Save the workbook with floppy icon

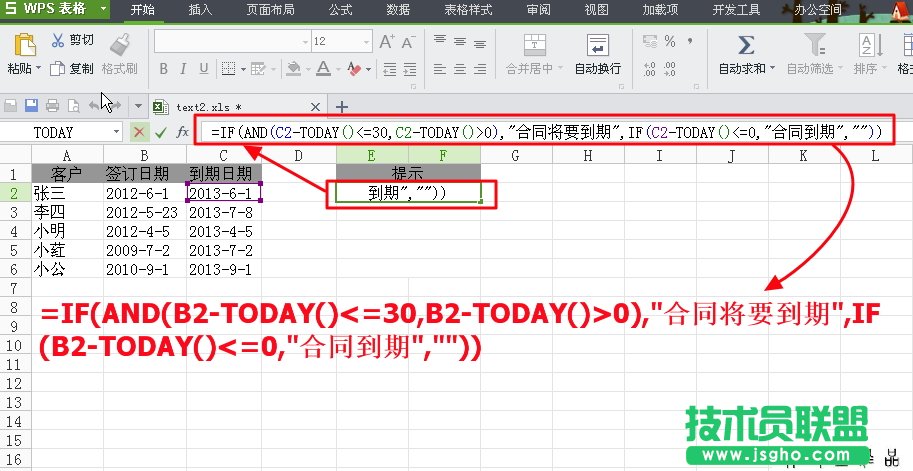click(31, 105)
